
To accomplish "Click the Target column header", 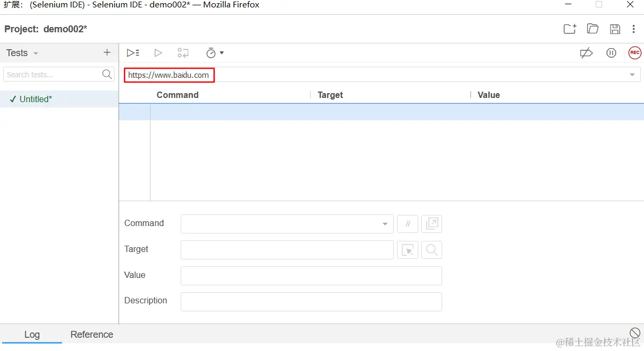I will (x=330, y=95).
